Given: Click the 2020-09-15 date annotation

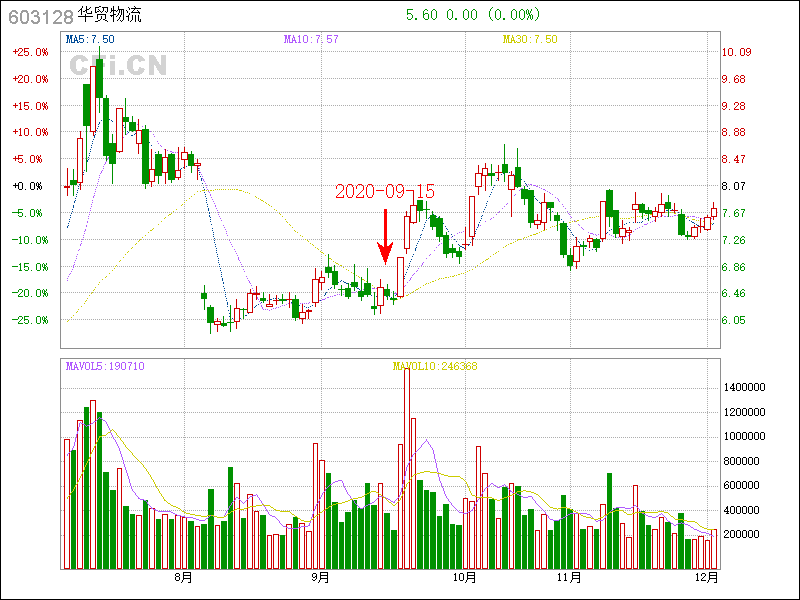Looking at the screenshot, I should pyautogui.click(x=385, y=191).
